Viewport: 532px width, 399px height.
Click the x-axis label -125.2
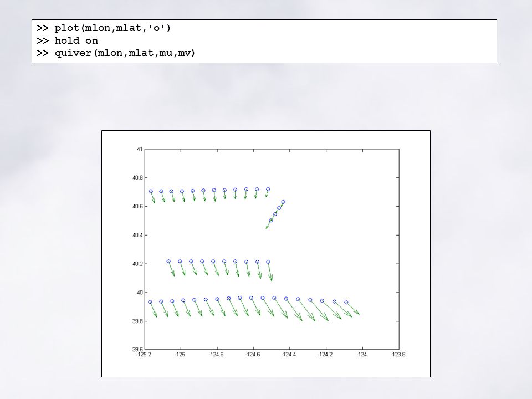click(x=144, y=355)
